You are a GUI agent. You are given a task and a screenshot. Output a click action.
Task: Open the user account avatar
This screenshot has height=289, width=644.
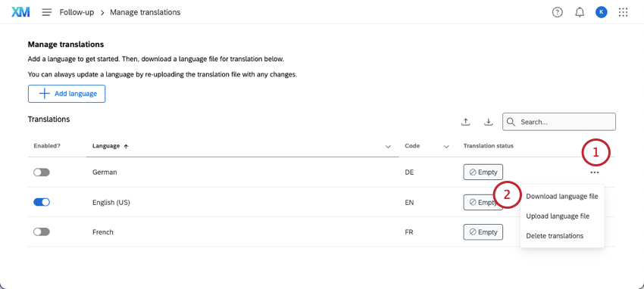click(x=602, y=12)
